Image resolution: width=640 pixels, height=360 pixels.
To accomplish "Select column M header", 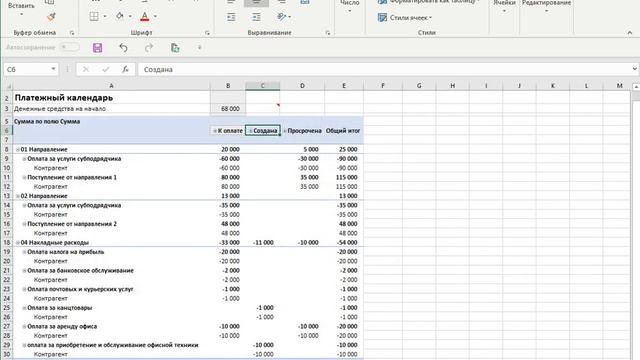I will pos(620,86).
